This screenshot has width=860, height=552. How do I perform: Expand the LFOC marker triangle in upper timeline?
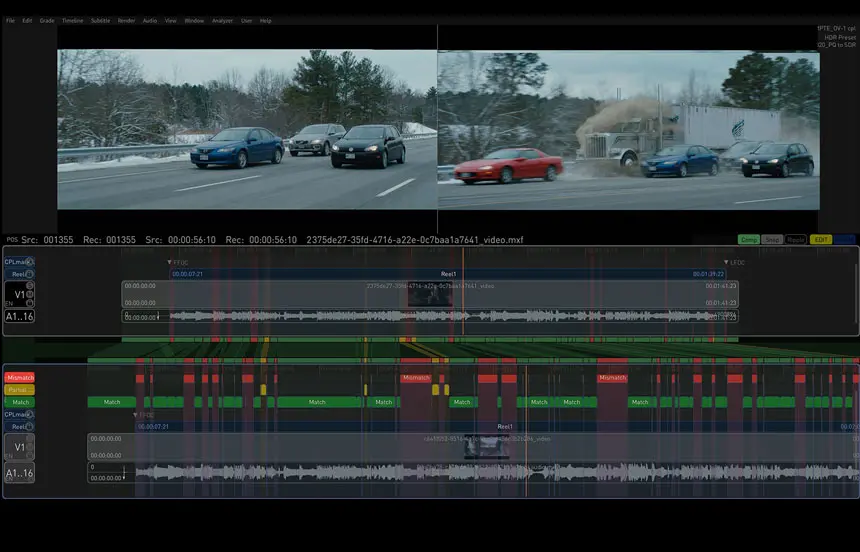tap(726, 262)
